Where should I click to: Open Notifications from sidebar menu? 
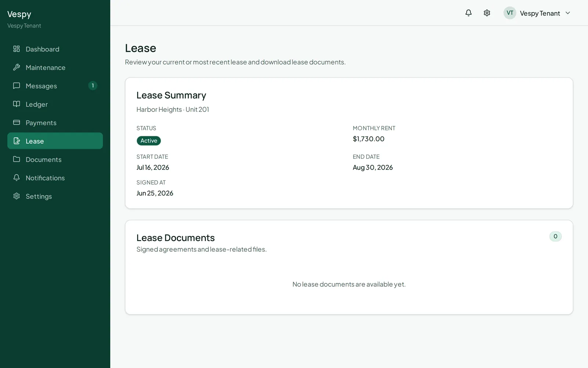(x=55, y=178)
